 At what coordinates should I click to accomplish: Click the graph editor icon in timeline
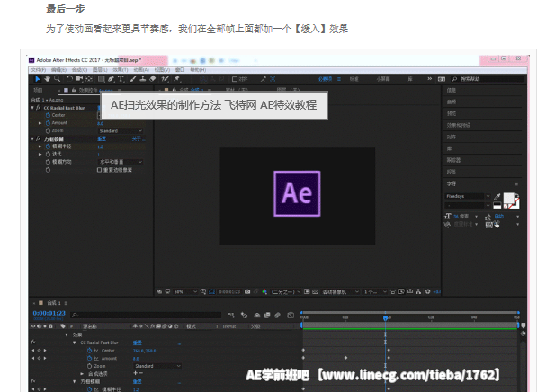click(x=291, y=315)
